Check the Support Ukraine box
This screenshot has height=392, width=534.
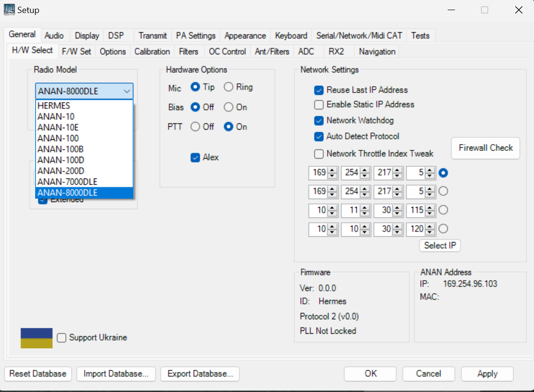click(x=61, y=338)
